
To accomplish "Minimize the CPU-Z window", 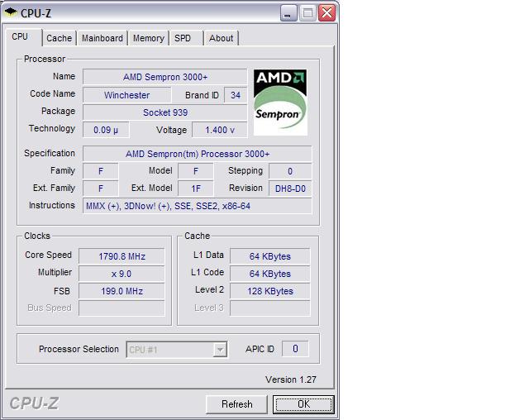I will 288,13.
